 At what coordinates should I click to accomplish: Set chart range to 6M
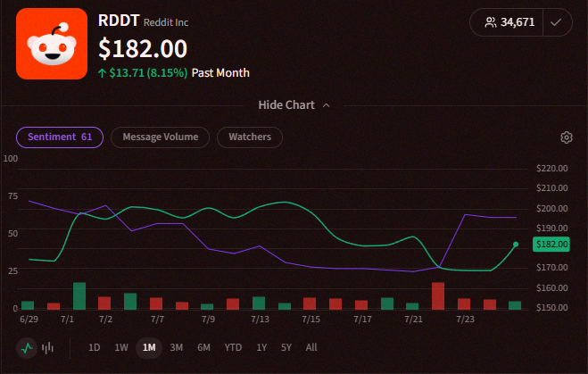(203, 348)
